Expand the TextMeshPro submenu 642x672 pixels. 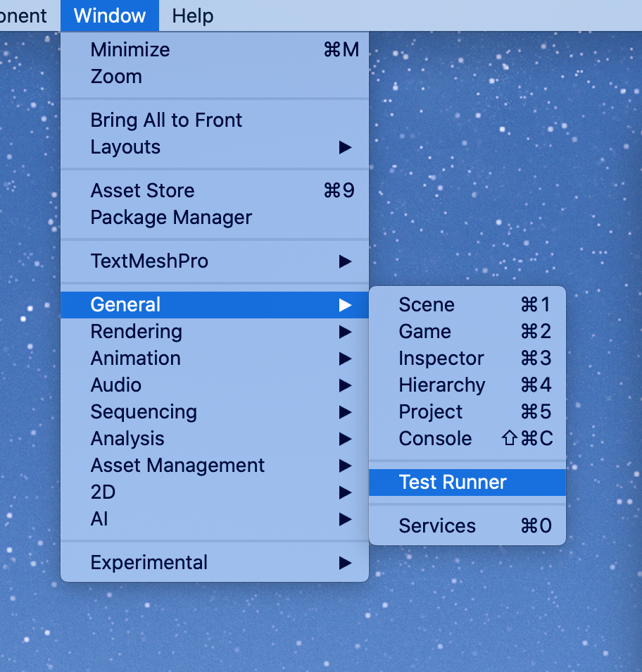point(215,261)
